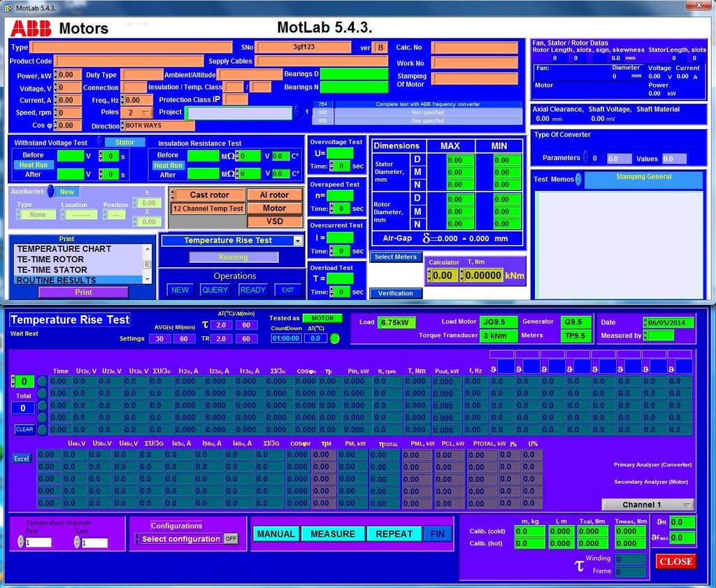Turn the Withstand Voltage Test knob beside Stator
This screenshot has width=716, height=588.
click(99, 142)
